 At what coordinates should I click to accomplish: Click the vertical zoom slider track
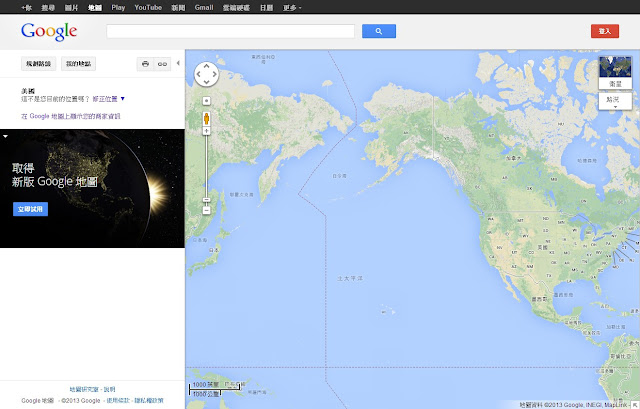tap(207, 165)
